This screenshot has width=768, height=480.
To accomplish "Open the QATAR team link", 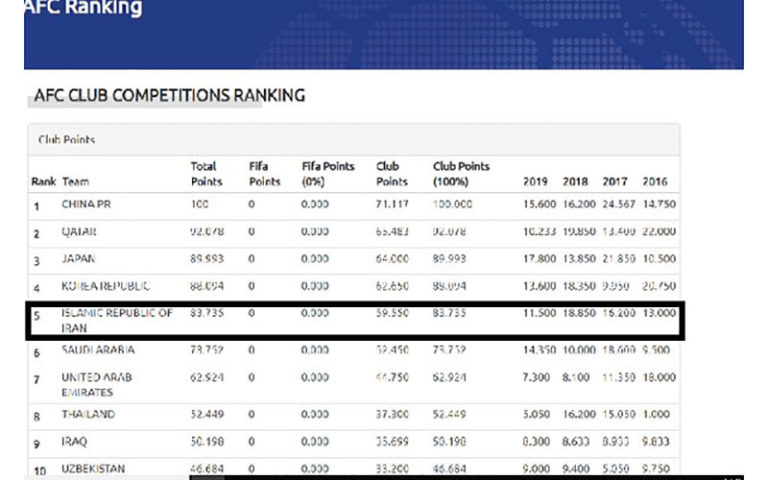I will click(x=79, y=232).
